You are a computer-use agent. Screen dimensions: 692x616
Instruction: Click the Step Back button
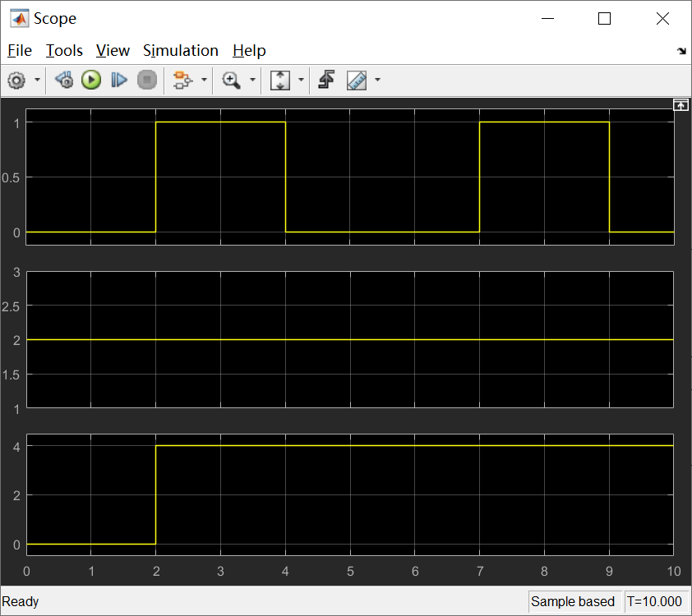click(64, 80)
